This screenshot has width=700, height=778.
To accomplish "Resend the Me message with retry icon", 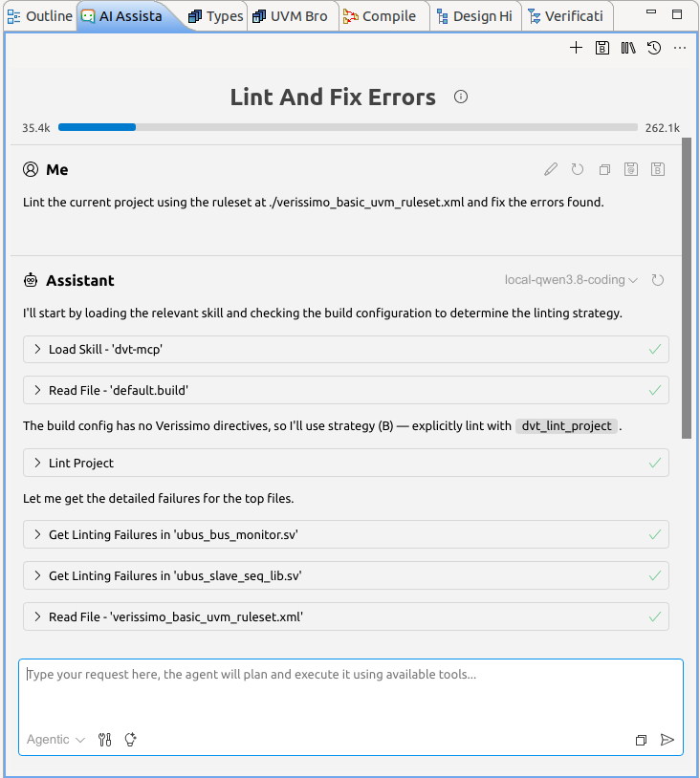I will pyautogui.click(x=577, y=169).
